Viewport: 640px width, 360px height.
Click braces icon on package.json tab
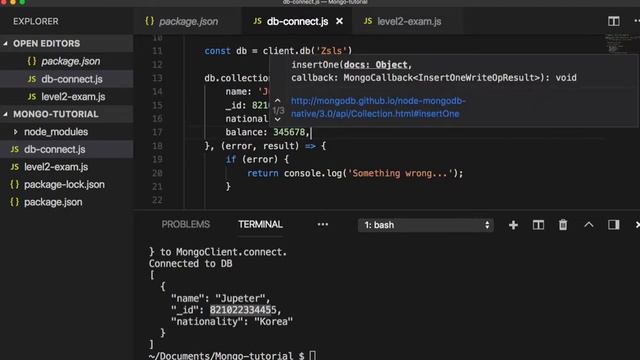pyautogui.click(x=150, y=21)
